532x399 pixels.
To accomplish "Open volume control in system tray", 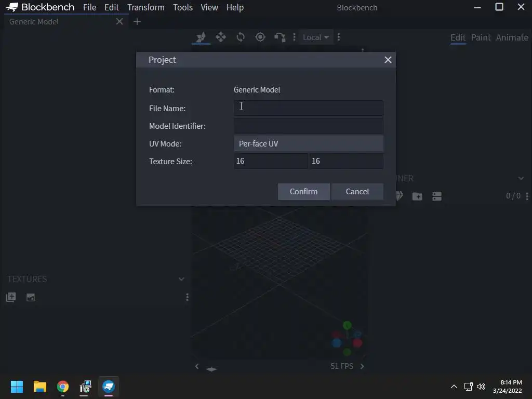I will [481, 387].
